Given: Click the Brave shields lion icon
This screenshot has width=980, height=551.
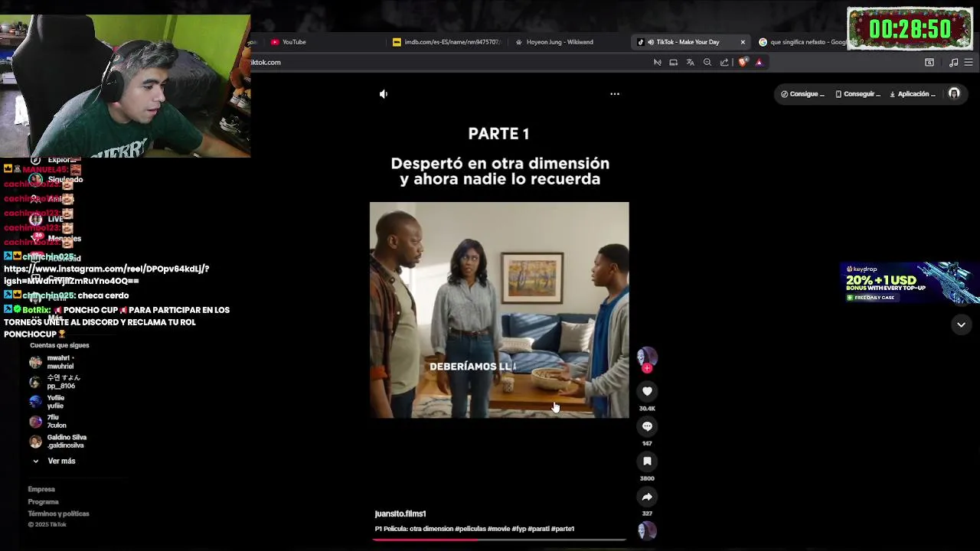Looking at the screenshot, I should click(x=742, y=62).
